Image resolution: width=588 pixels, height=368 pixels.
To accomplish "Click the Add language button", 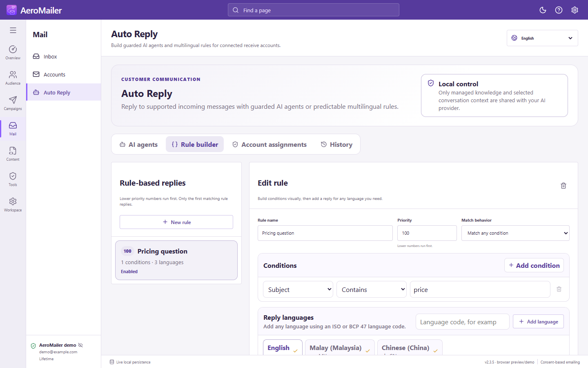I will click(538, 322).
